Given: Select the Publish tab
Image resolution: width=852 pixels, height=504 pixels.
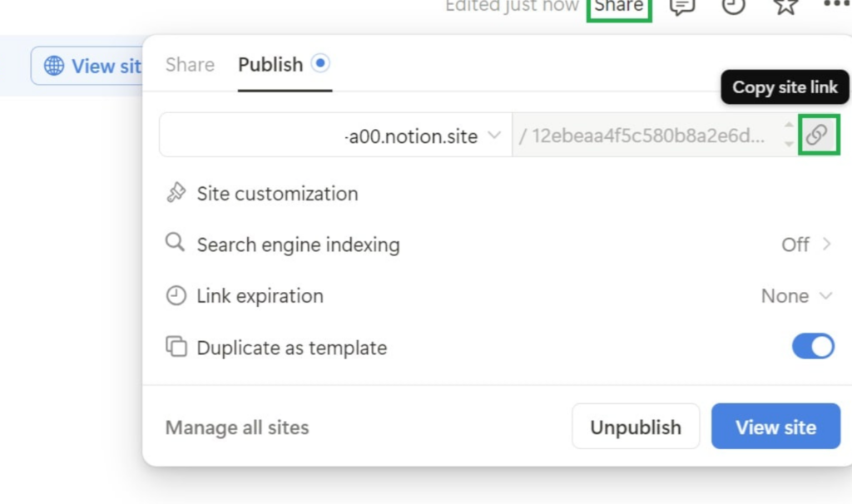Looking at the screenshot, I should click(270, 65).
